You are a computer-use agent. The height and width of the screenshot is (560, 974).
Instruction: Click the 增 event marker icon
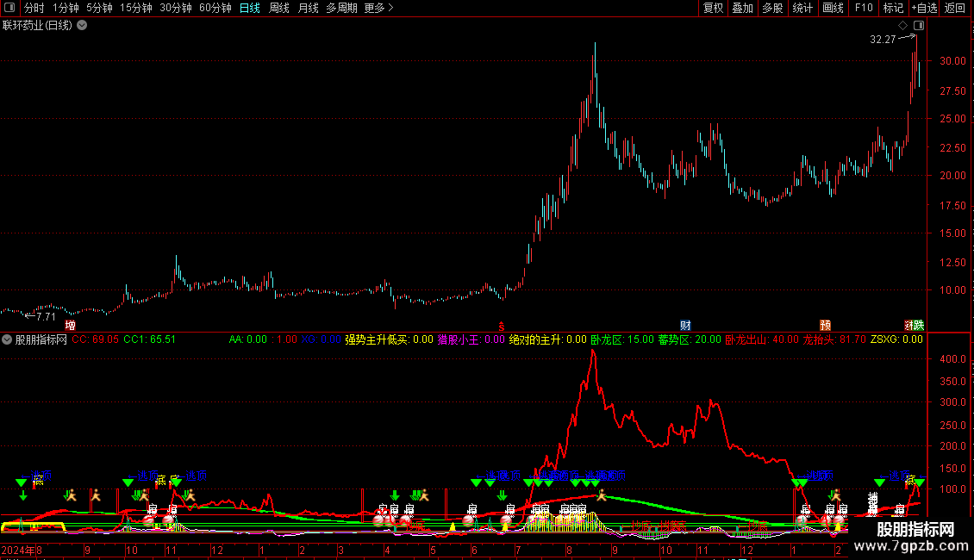(x=70, y=326)
